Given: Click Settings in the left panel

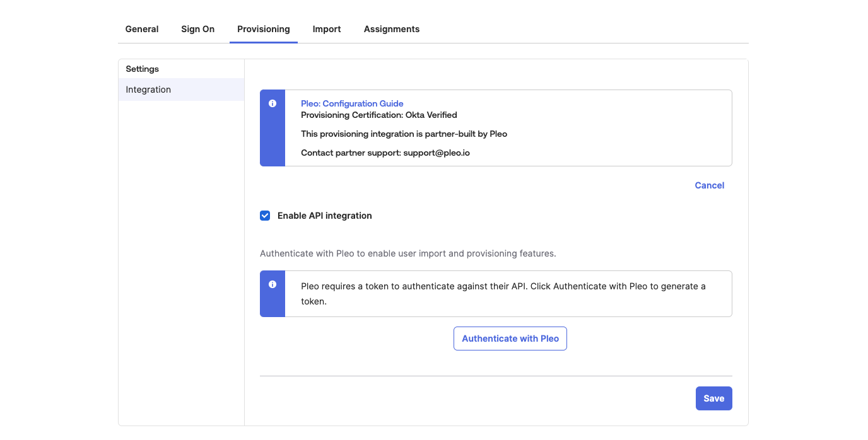Looking at the screenshot, I should click(x=142, y=69).
